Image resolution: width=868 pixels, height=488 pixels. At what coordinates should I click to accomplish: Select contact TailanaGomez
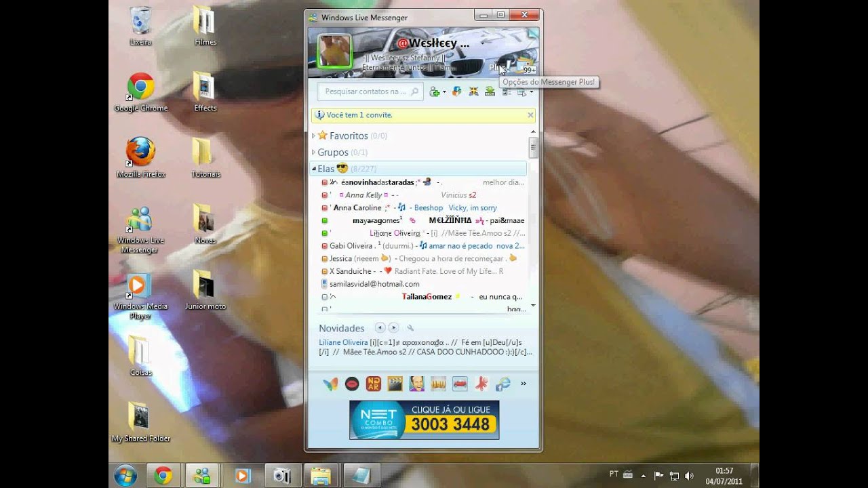tap(422, 297)
